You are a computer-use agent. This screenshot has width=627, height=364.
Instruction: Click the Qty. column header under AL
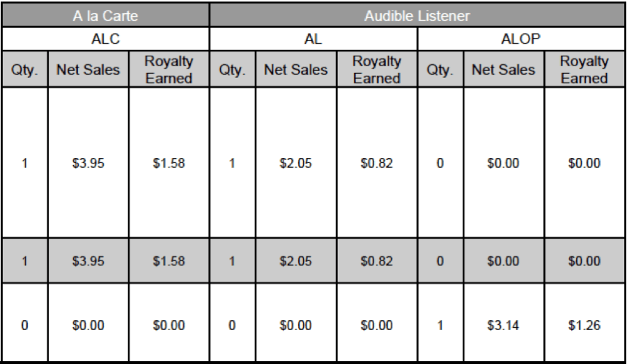point(232,70)
